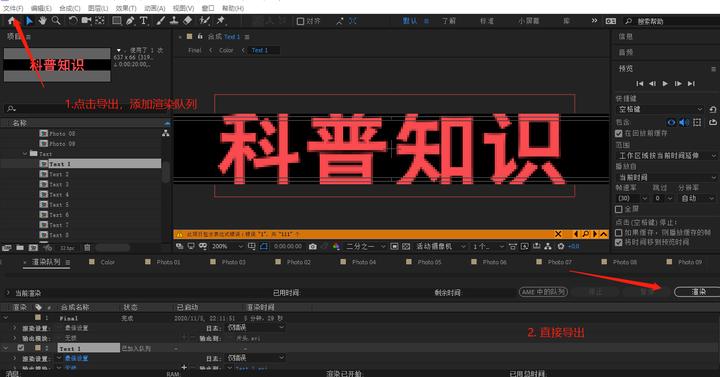Click the search icon in the warning bar
This screenshot has width=720, height=377.
pos(585,234)
